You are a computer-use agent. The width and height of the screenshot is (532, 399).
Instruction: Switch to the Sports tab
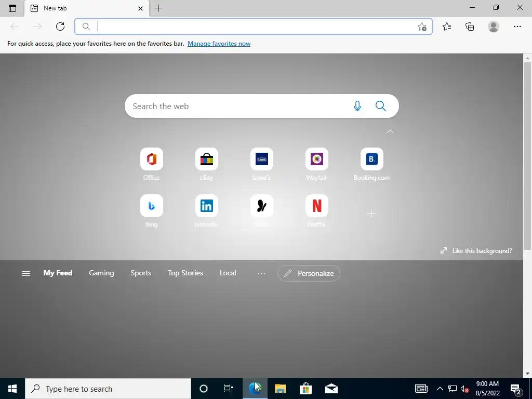click(x=141, y=273)
